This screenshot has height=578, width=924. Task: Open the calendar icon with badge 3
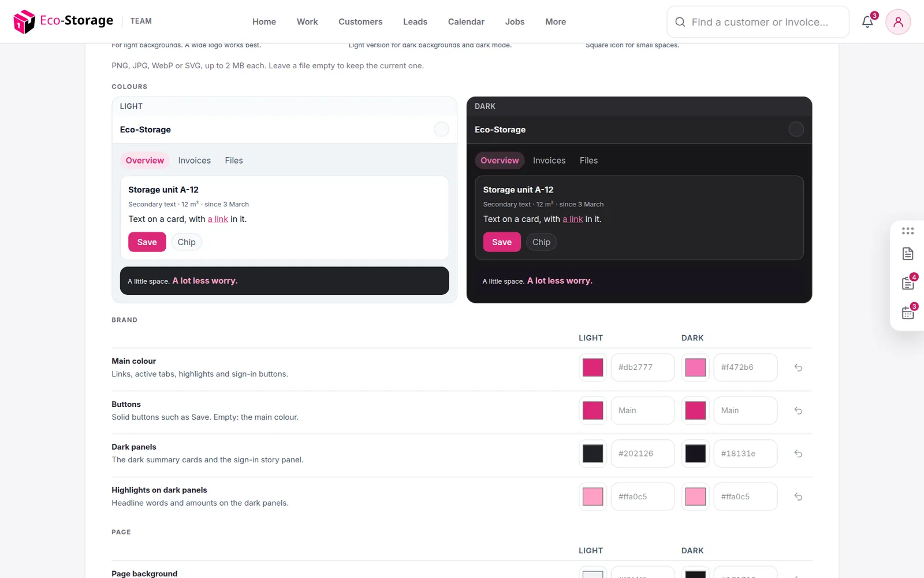(x=908, y=313)
